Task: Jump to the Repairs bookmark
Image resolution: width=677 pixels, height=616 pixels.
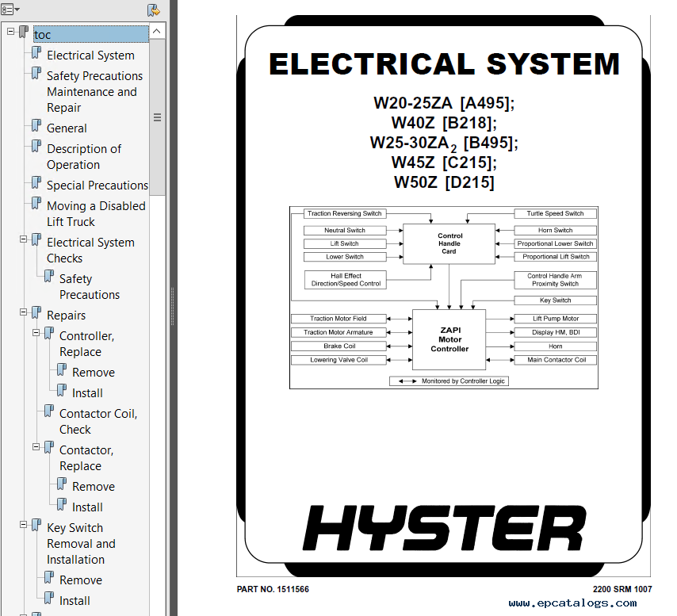Action: point(66,315)
